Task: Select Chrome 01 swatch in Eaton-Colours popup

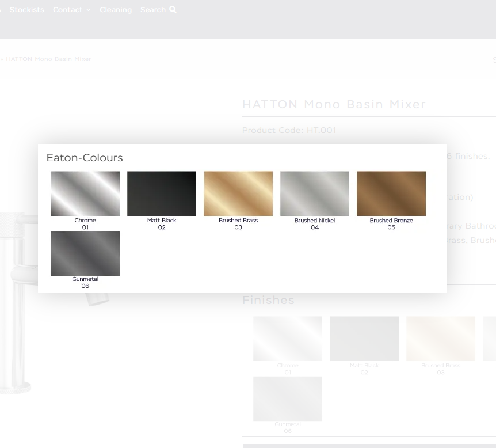Action: [x=85, y=193]
